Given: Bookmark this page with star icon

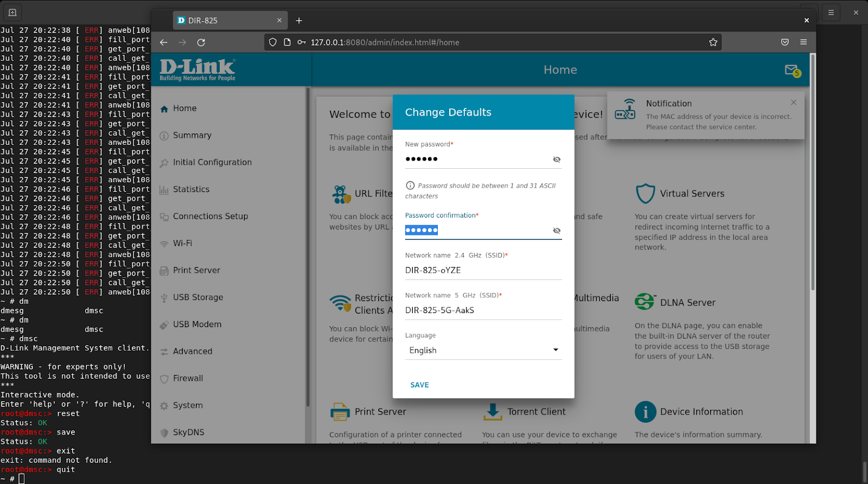Looking at the screenshot, I should [713, 42].
